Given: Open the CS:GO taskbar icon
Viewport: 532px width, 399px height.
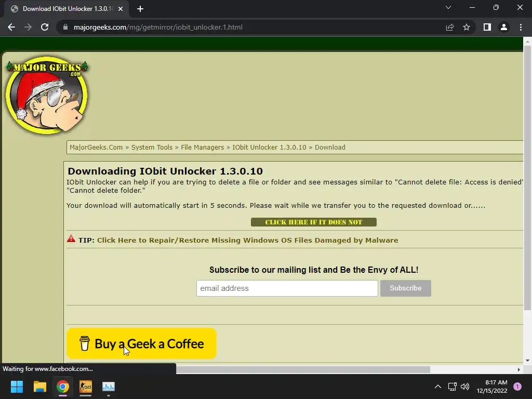Looking at the screenshot, I should (x=86, y=387).
